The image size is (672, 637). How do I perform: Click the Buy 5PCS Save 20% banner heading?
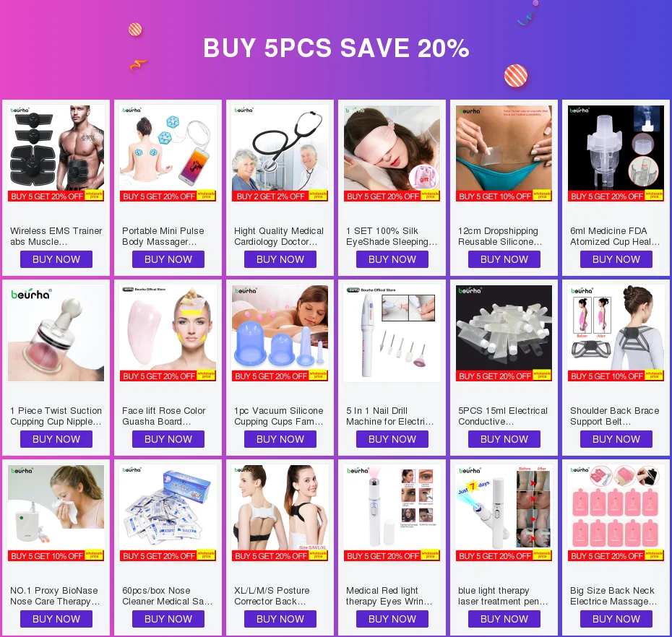click(336, 48)
